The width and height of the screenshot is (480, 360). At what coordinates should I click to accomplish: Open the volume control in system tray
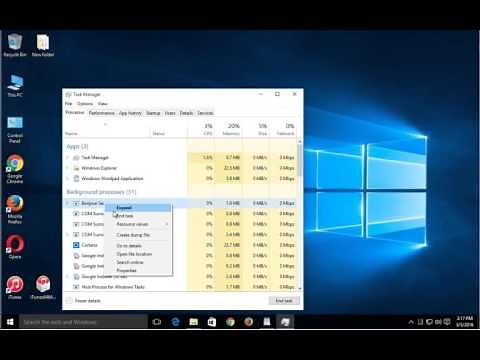click(x=438, y=322)
